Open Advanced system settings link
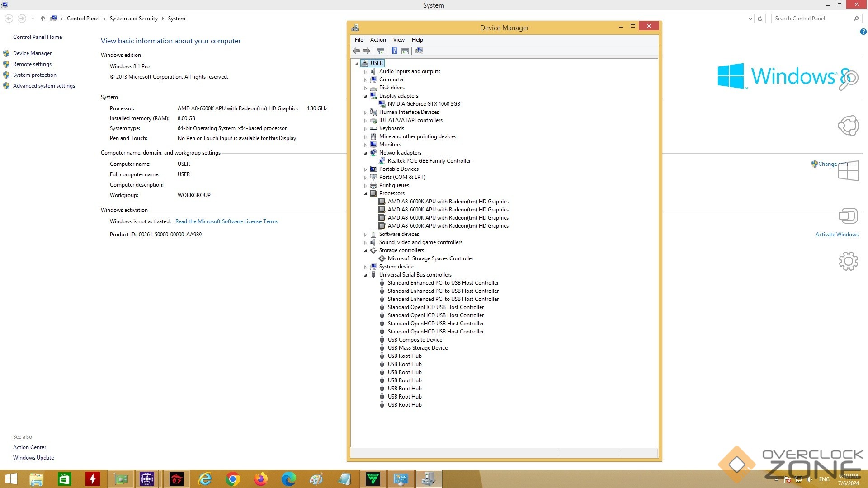The height and width of the screenshot is (488, 868). point(44,86)
